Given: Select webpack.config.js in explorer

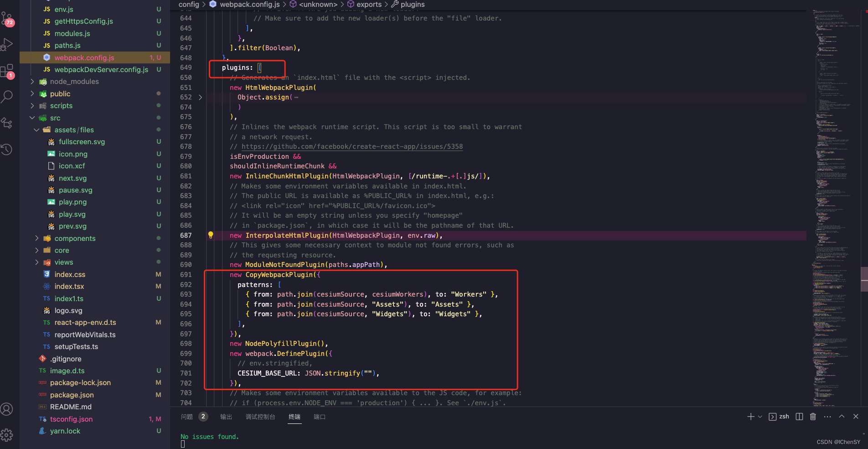Looking at the screenshot, I should pyautogui.click(x=95, y=57).
